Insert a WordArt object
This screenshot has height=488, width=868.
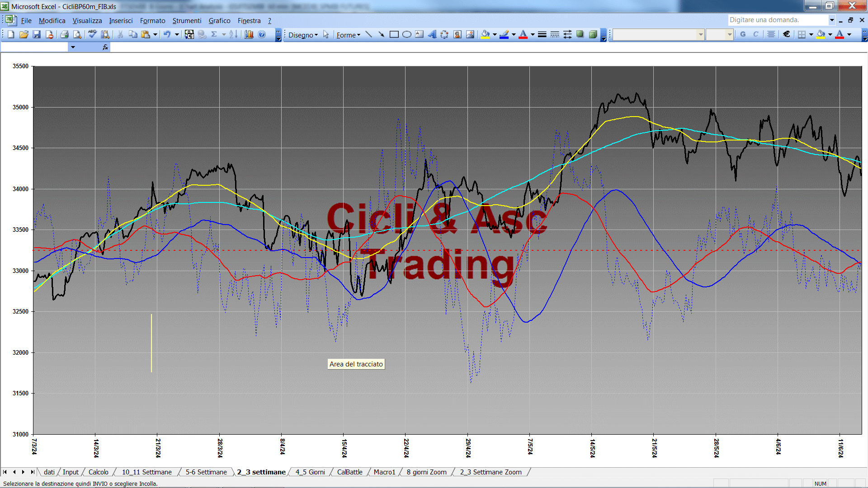(x=432, y=34)
